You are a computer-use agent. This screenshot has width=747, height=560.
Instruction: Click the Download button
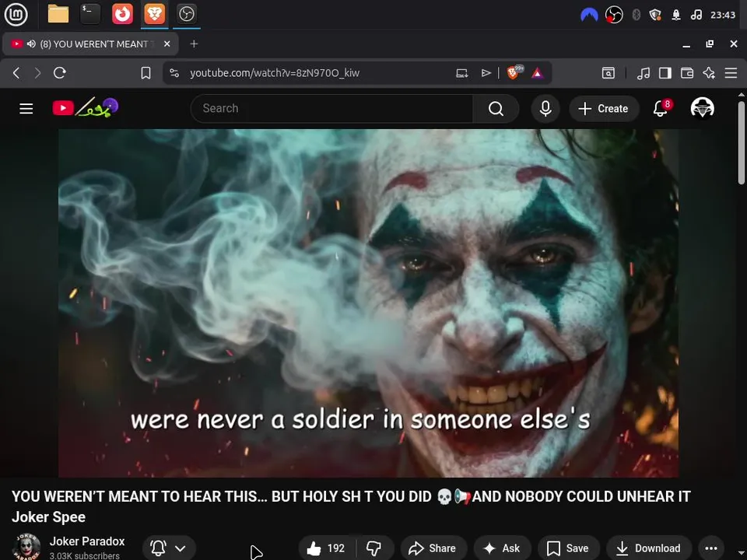pos(648,548)
